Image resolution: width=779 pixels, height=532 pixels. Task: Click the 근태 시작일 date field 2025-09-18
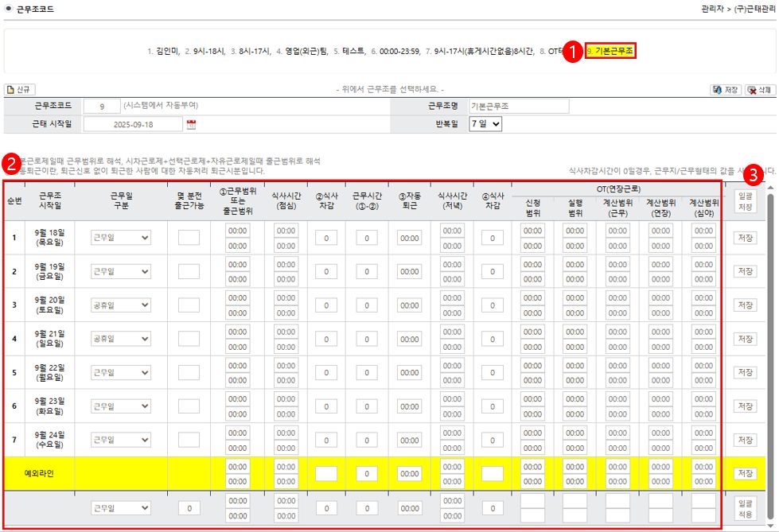coord(133,125)
